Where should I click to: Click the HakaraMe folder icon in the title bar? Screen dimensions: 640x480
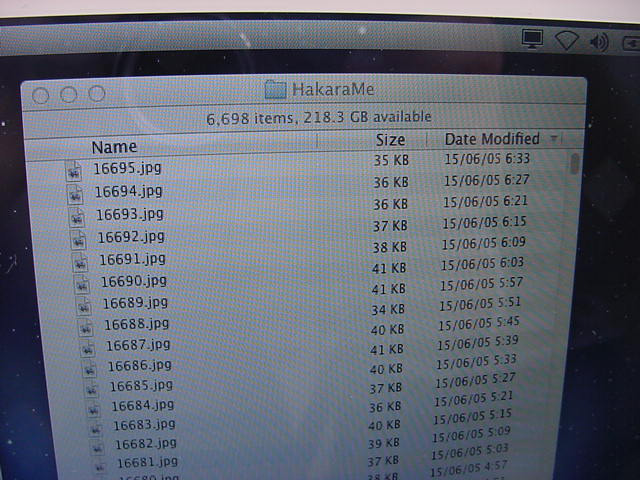click(275, 89)
